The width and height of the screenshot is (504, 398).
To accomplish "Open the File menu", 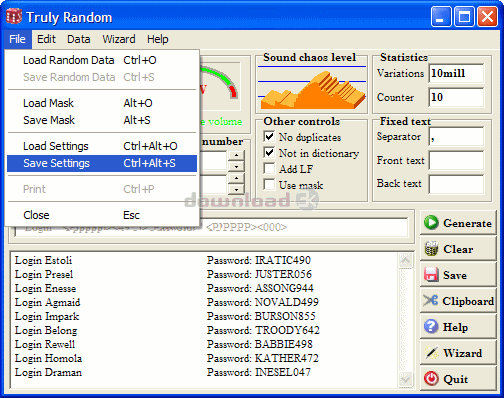I will (x=17, y=39).
